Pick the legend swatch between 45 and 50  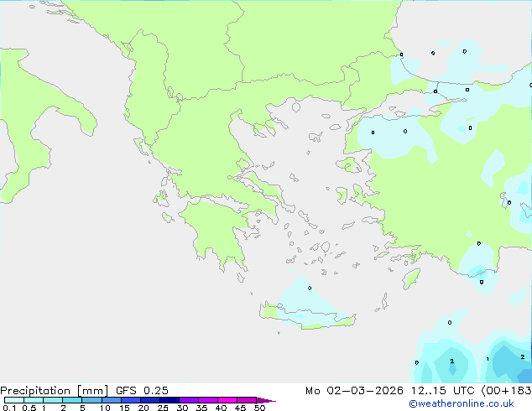[x=247, y=400]
